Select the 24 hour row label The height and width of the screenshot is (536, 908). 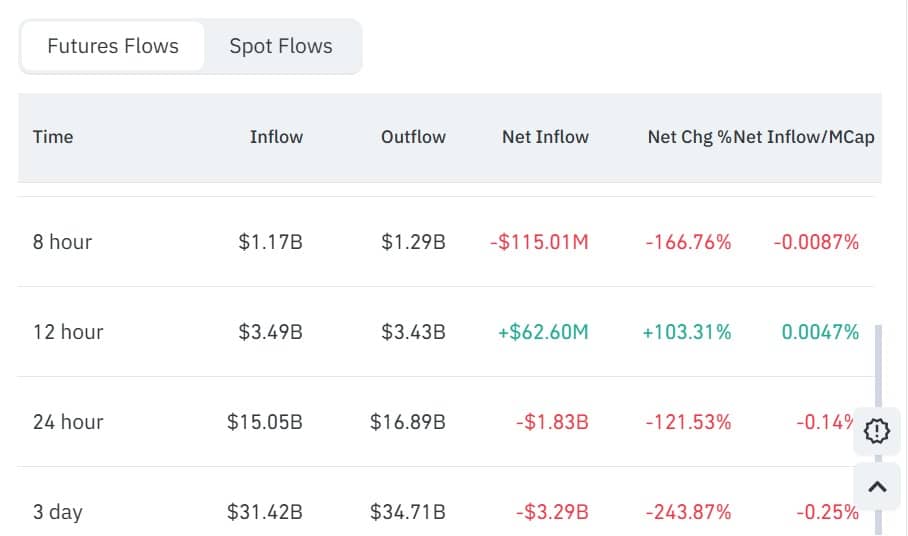pyautogui.click(x=68, y=421)
